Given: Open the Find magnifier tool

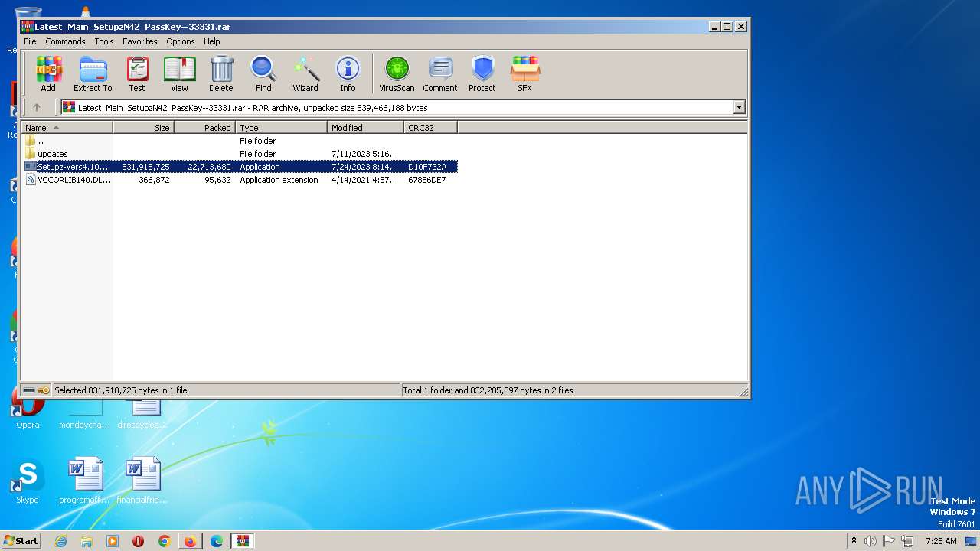Looking at the screenshot, I should [263, 74].
